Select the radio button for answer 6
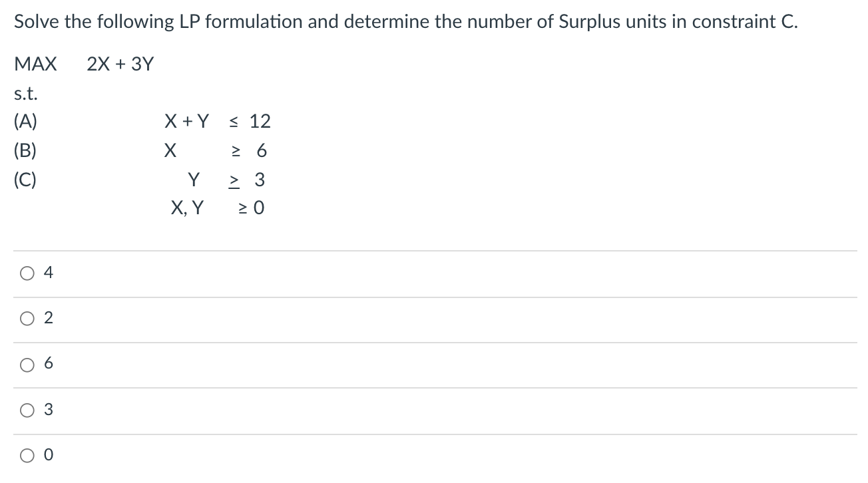Viewport: 868px width, 483px height. [x=27, y=364]
